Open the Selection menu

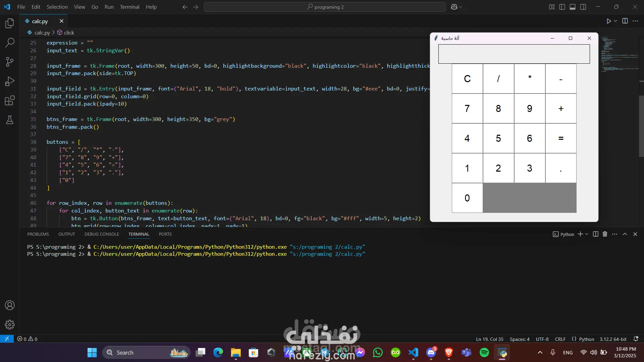point(57,7)
